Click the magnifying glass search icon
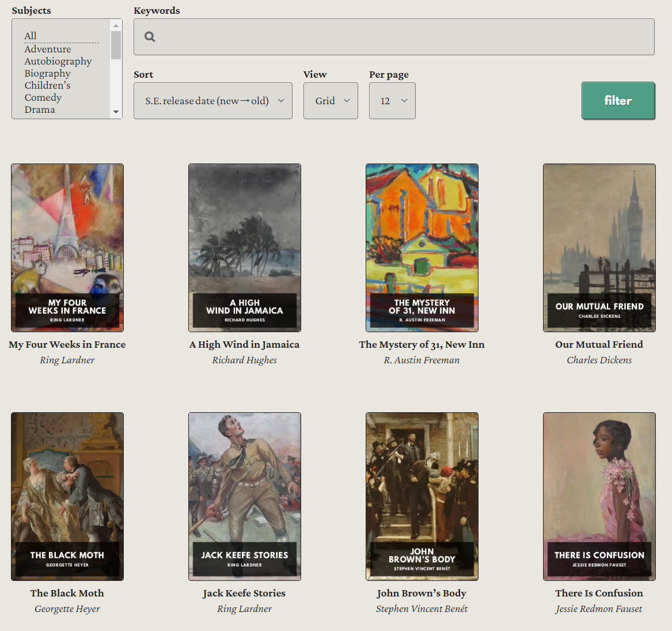Screen dimensions: 672x631 point(149,36)
